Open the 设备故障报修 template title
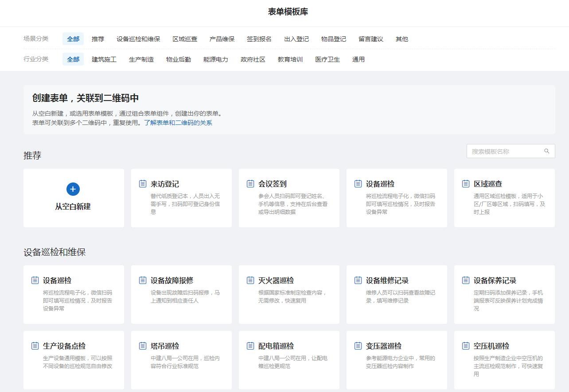Viewport: 569px width, 392px height. pyautogui.click(x=172, y=280)
